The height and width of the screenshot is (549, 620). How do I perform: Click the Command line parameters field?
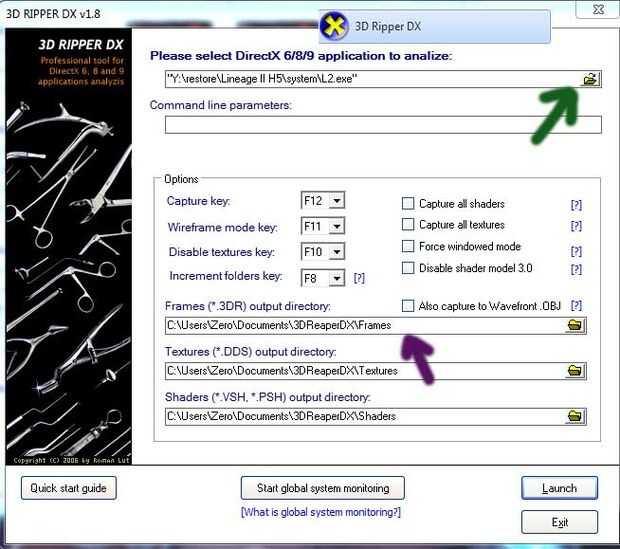point(383,125)
